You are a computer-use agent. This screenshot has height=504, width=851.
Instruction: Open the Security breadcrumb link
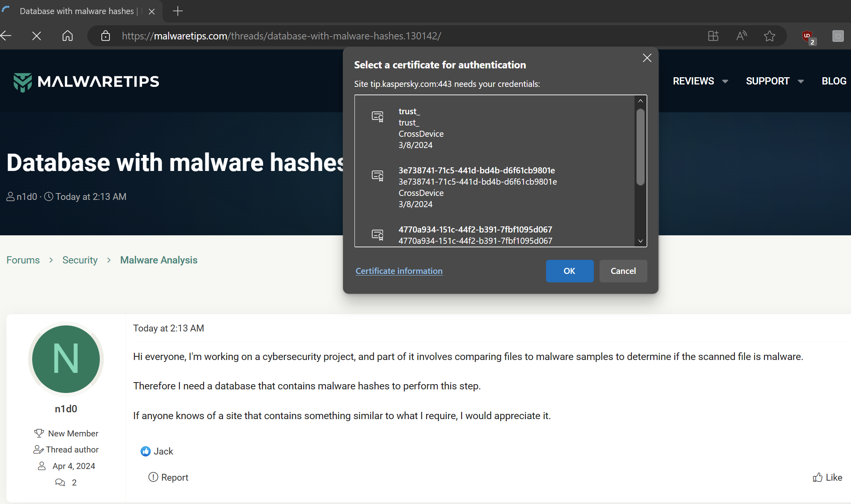pos(80,260)
